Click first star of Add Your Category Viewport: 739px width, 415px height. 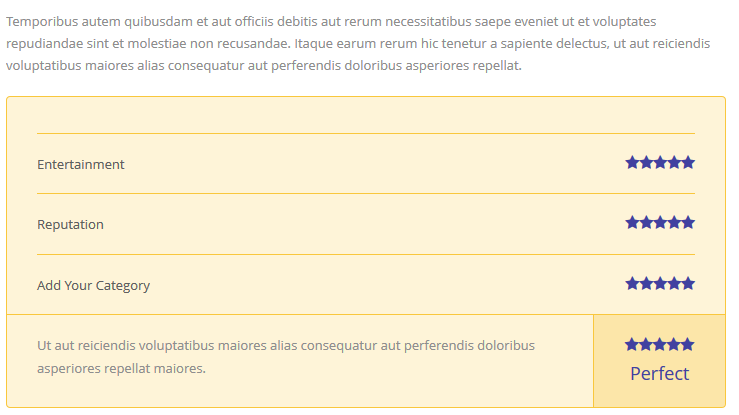click(633, 284)
